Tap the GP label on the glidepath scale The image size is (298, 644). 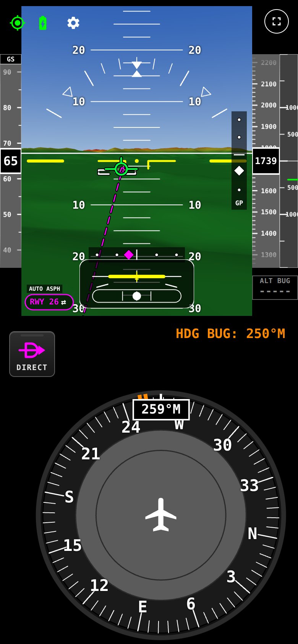click(239, 203)
